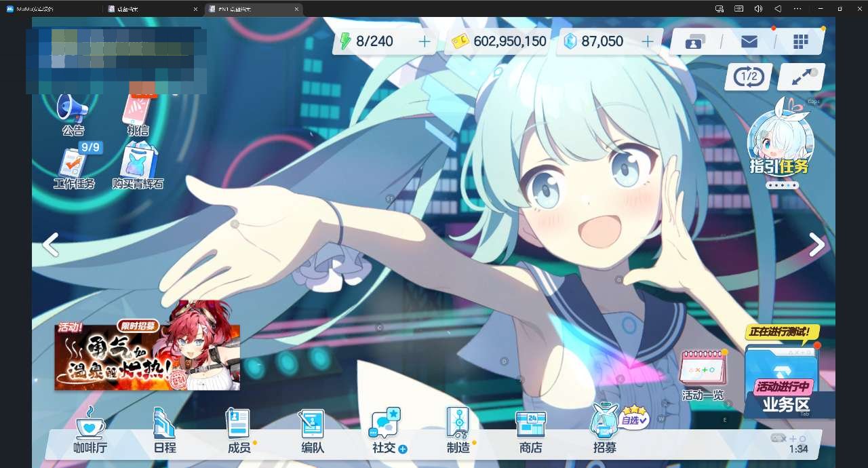
Task: Click the 602,950,150 credits amount
Action: click(x=510, y=42)
